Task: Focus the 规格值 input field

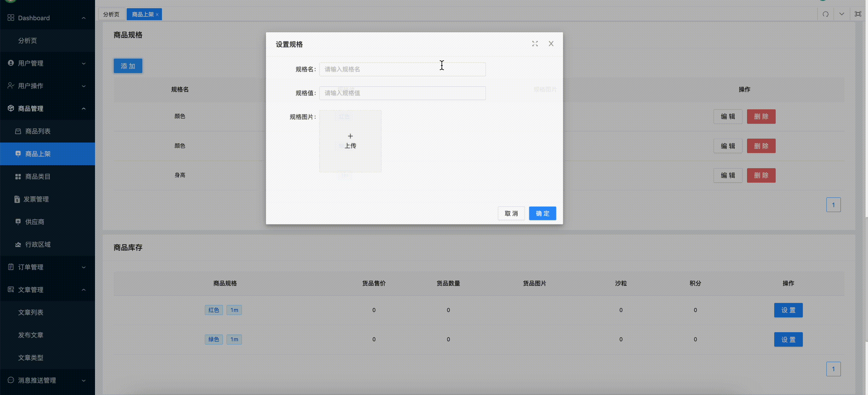Action: click(x=402, y=93)
